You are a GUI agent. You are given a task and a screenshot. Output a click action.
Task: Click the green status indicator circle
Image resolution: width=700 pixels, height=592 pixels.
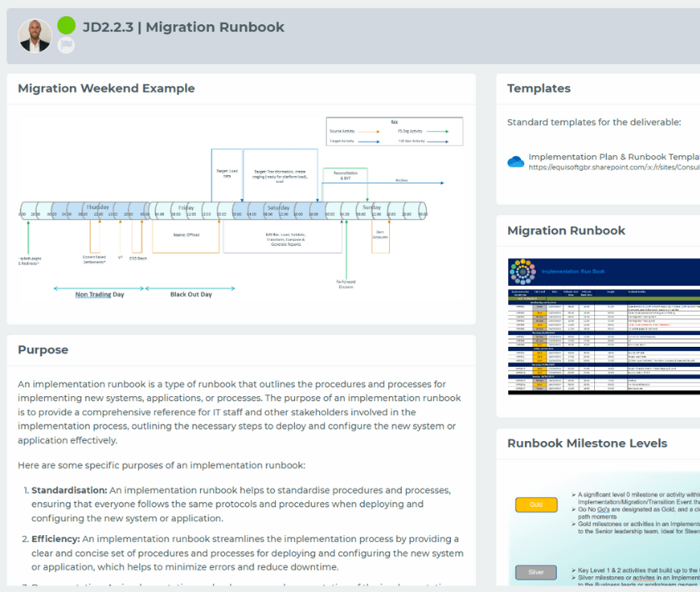pos(67,26)
